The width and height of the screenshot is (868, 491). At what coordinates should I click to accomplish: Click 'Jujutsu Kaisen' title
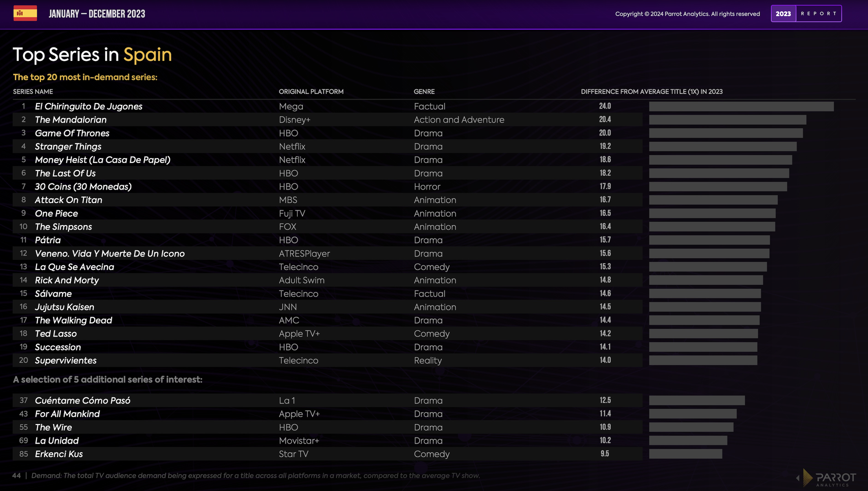coord(65,307)
